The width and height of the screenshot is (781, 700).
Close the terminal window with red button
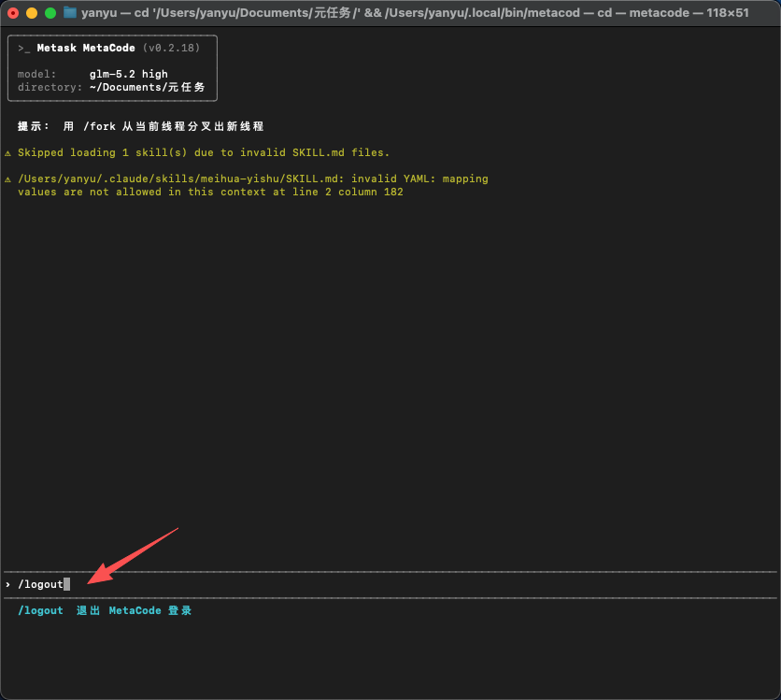13,13
